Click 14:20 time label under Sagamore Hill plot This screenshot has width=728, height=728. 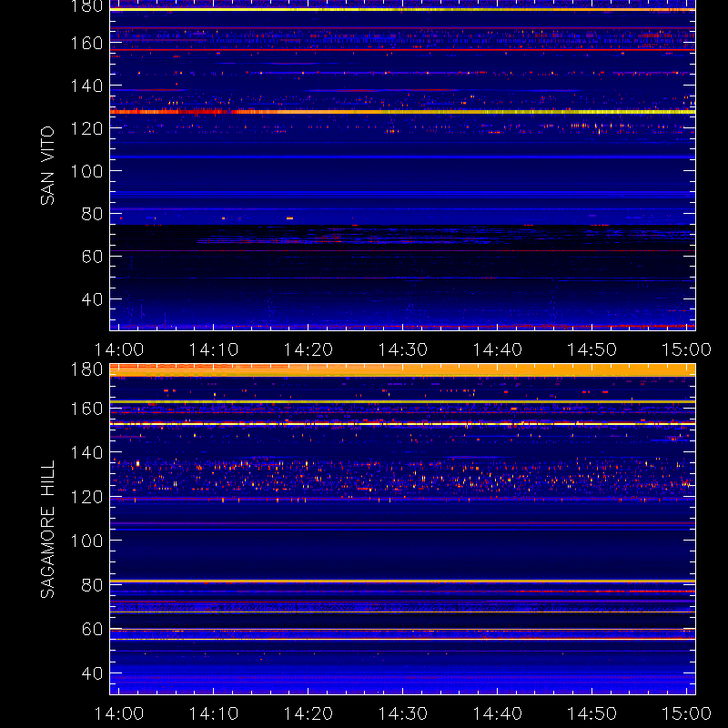[308, 713]
